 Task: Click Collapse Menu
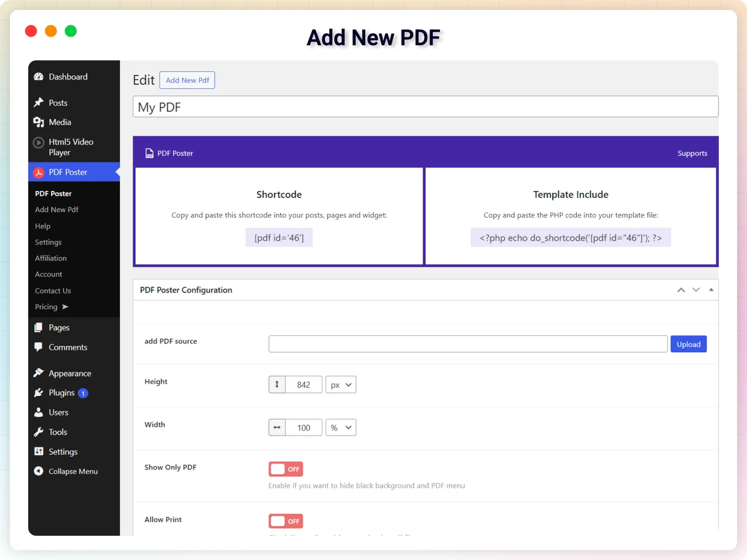click(x=74, y=471)
